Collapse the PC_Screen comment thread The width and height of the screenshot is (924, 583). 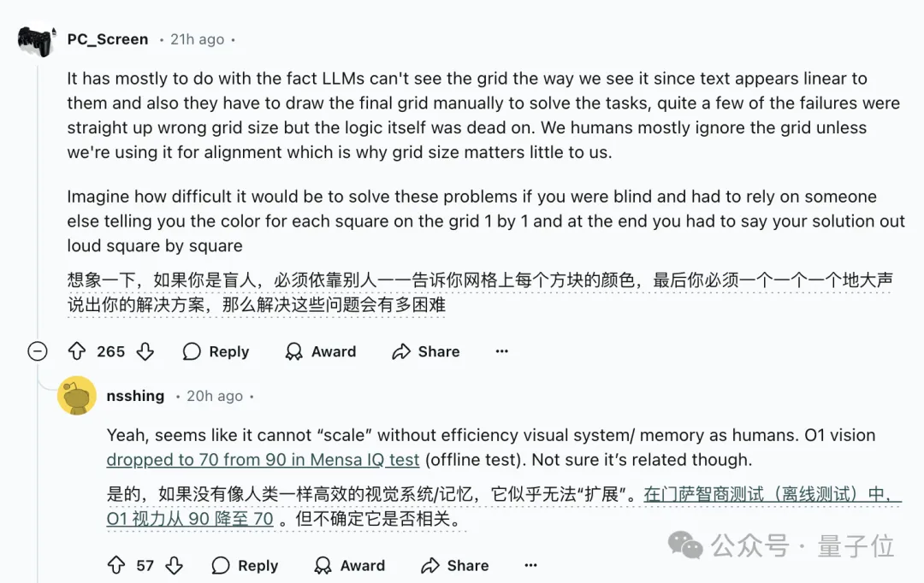tap(38, 351)
